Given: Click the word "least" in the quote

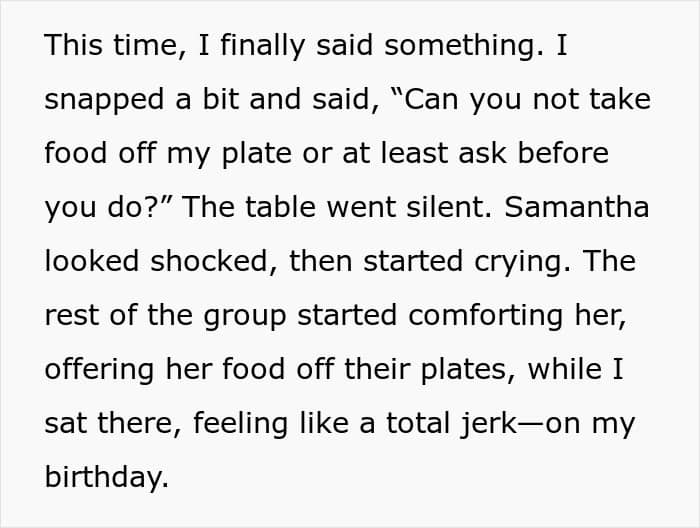Looking at the screenshot, I should [x=414, y=153].
